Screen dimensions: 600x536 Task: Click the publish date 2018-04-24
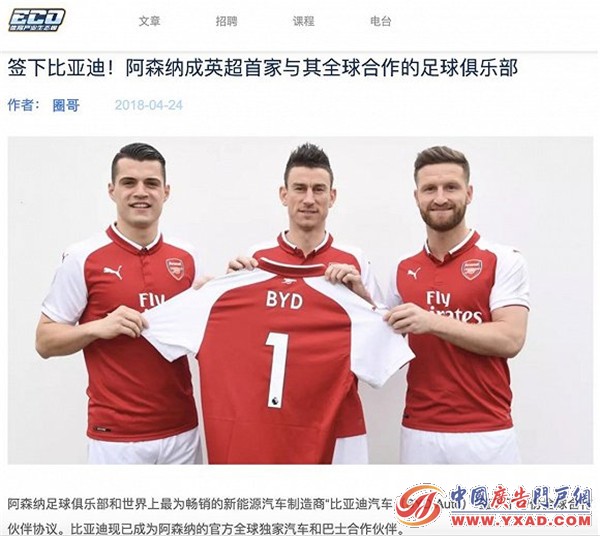149,105
